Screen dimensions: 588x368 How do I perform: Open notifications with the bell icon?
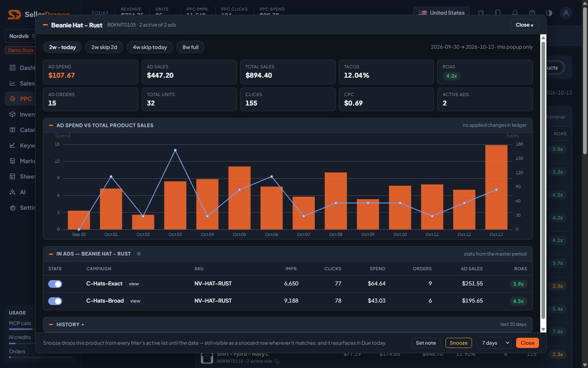tap(515, 13)
